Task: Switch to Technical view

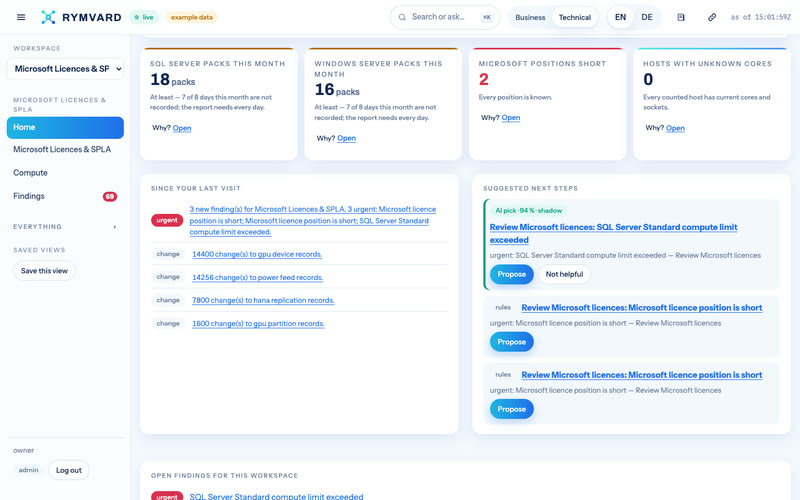Action: coord(574,17)
